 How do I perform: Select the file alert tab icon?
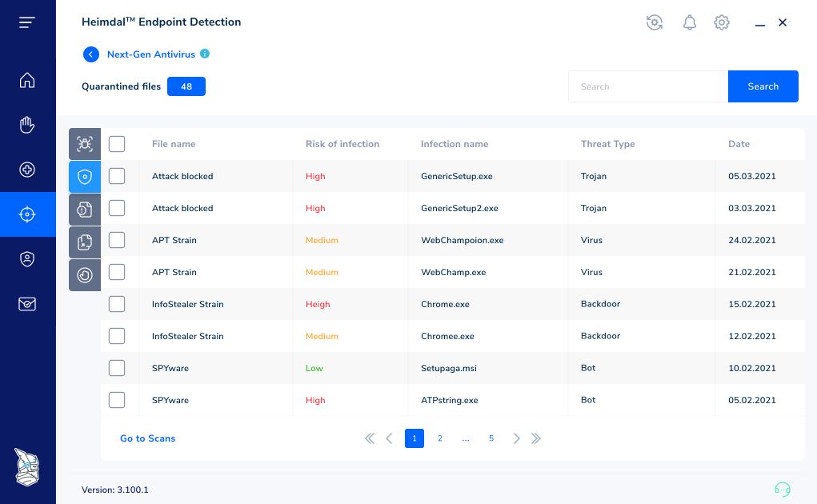(x=85, y=210)
